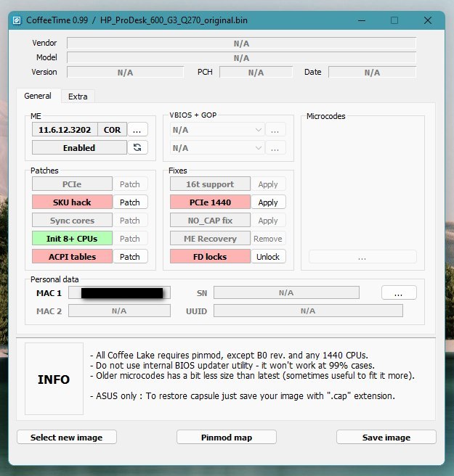
Task: Open the ME version browse ellipsis button
Action: coord(137,130)
